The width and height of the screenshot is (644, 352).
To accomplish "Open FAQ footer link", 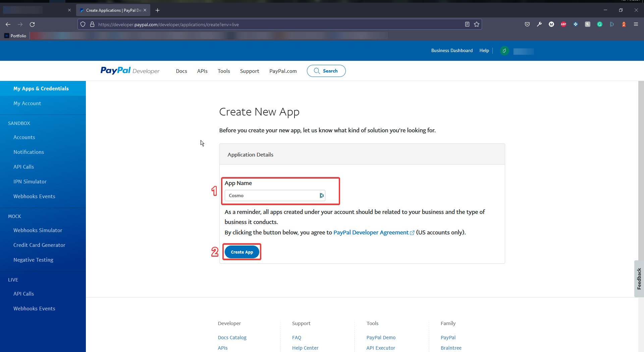I will 297,338.
